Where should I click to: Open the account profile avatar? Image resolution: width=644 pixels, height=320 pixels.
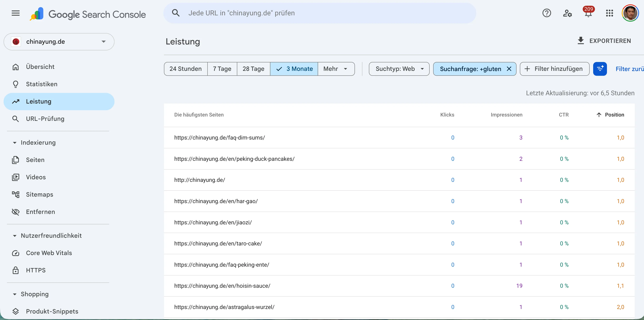pos(630,13)
